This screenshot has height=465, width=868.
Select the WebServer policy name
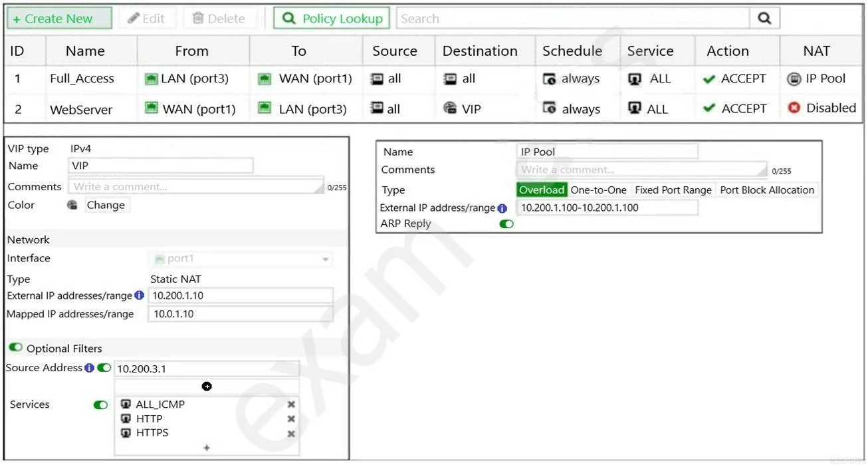pyautogui.click(x=81, y=109)
